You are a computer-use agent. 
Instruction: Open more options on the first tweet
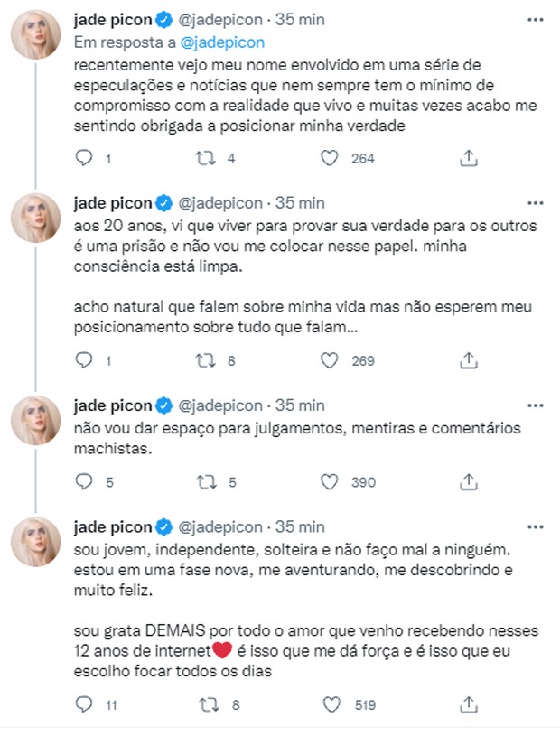(540, 20)
